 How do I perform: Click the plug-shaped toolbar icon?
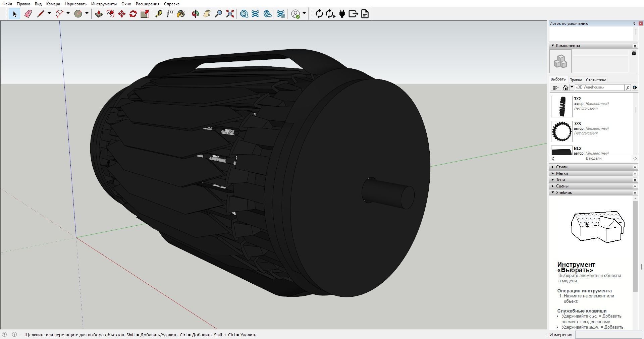click(342, 14)
